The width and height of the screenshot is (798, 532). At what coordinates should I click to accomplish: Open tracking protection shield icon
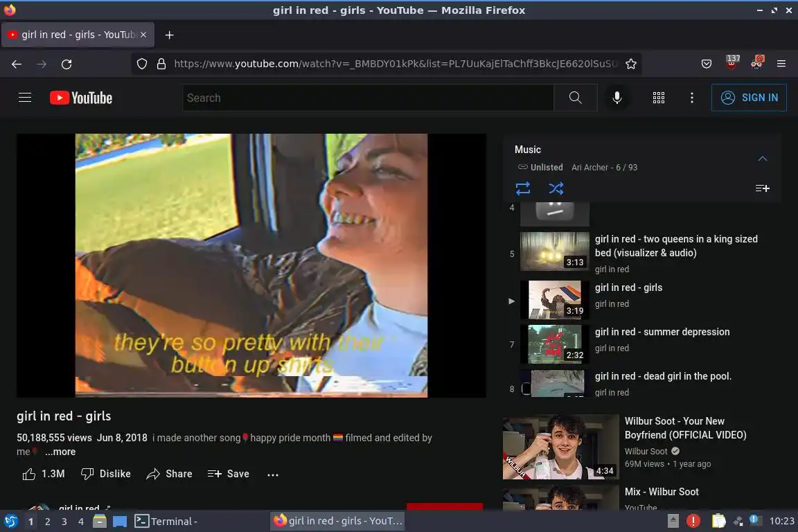click(x=142, y=64)
